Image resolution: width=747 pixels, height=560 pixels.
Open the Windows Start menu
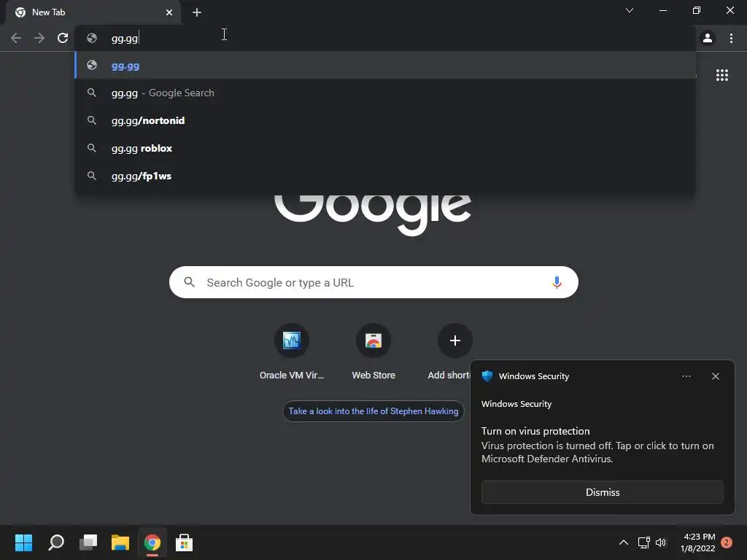tap(23, 542)
